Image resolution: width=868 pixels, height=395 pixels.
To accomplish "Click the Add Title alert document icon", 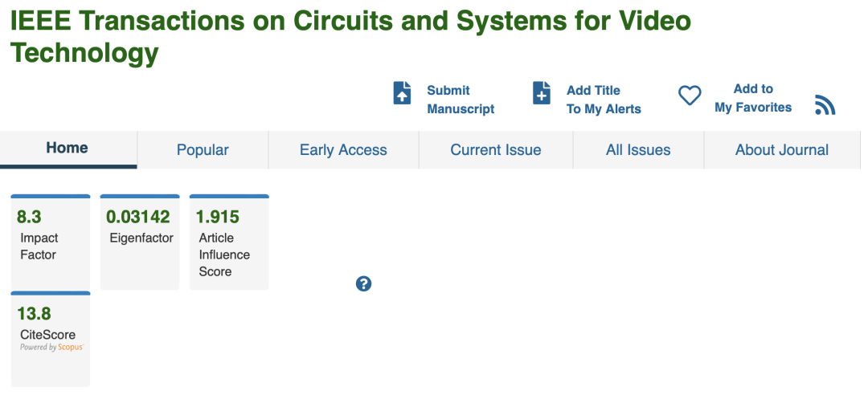I will click(542, 93).
